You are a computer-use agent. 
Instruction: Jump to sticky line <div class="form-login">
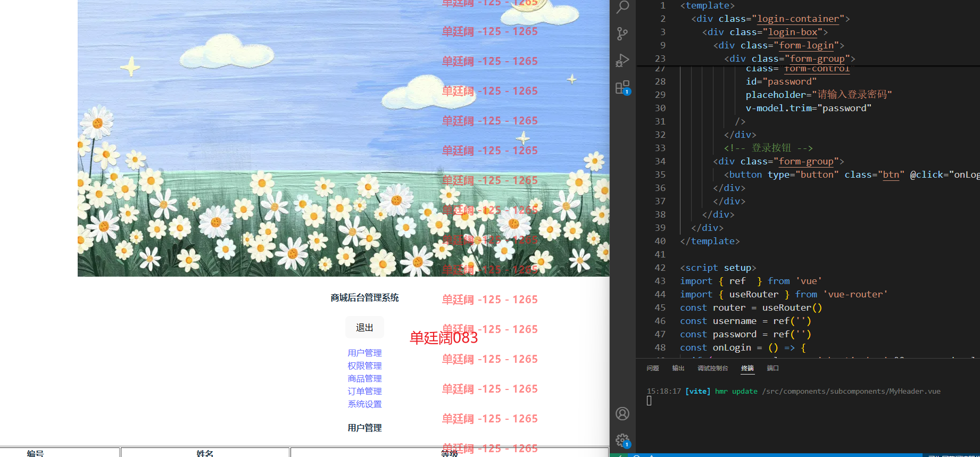[x=779, y=45]
